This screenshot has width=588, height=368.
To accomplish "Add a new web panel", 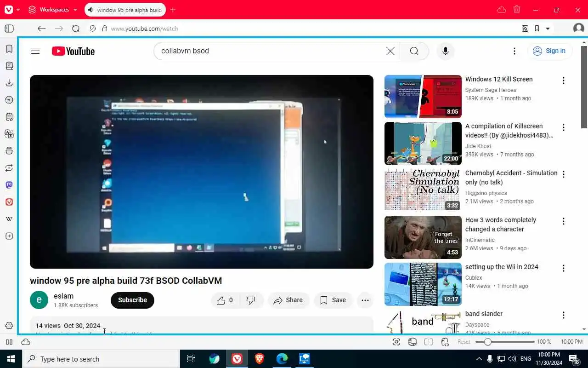I will (x=9, y=236).
